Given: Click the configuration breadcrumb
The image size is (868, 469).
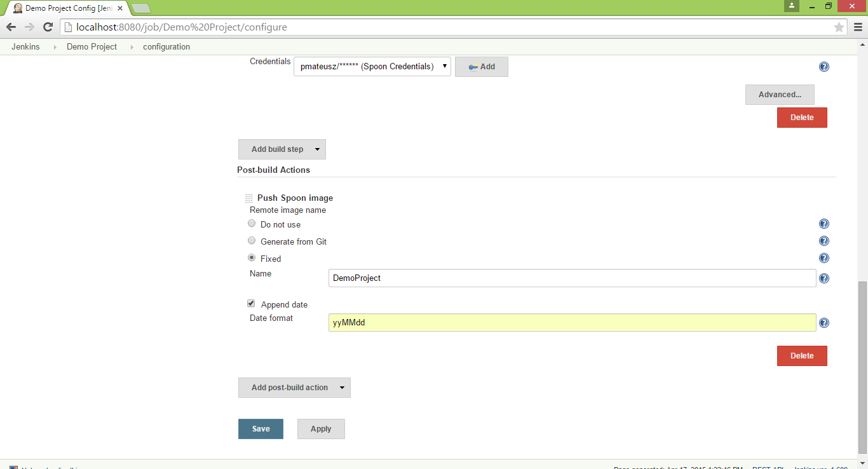Looking at the screenshot, I should point(166,47).
